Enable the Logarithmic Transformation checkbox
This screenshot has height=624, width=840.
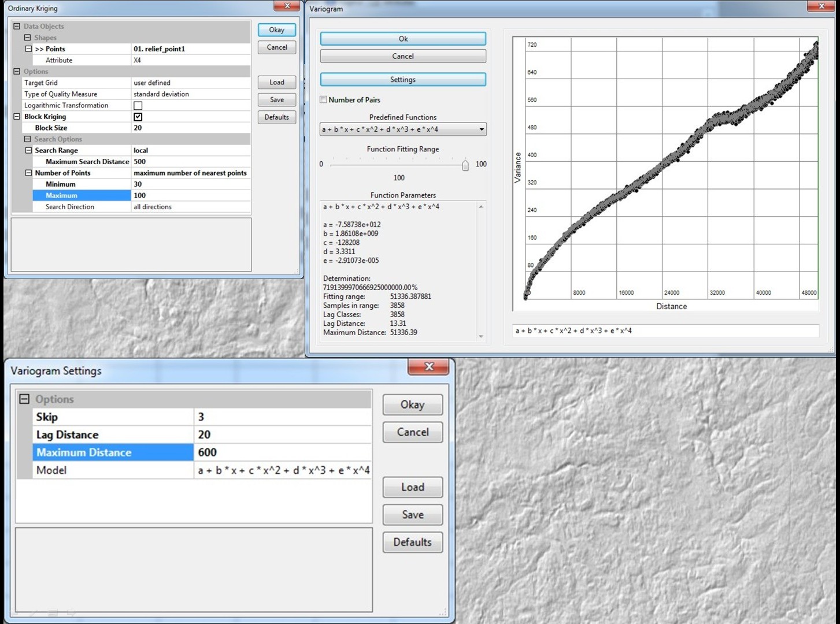point(138,106)
